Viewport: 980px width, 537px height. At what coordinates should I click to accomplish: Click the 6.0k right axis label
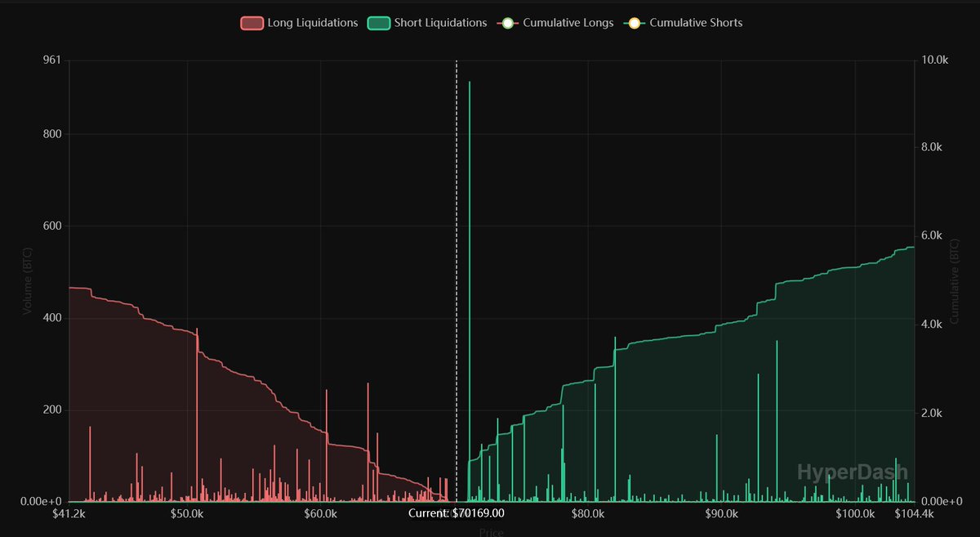click(931, 235)
